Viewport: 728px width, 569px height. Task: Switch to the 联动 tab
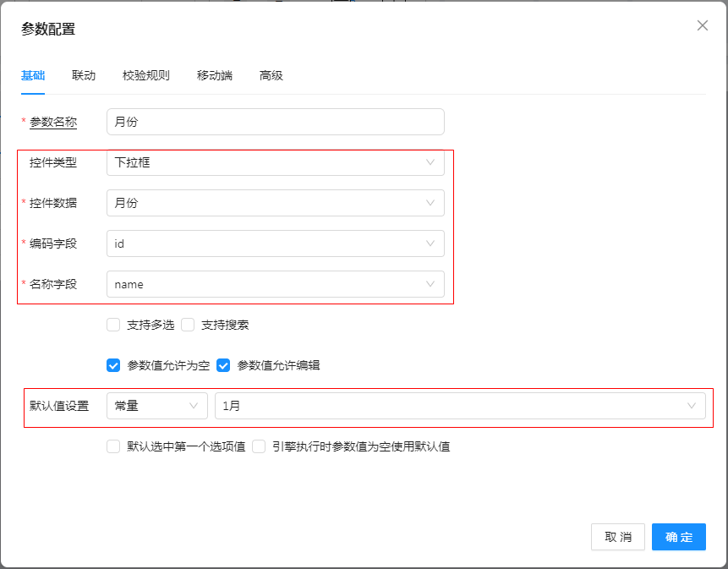(84, 75)
